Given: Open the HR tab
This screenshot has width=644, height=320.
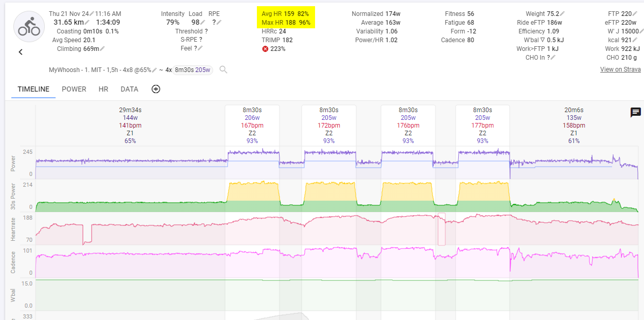Looking at the screenshot, I should [103, 89].
